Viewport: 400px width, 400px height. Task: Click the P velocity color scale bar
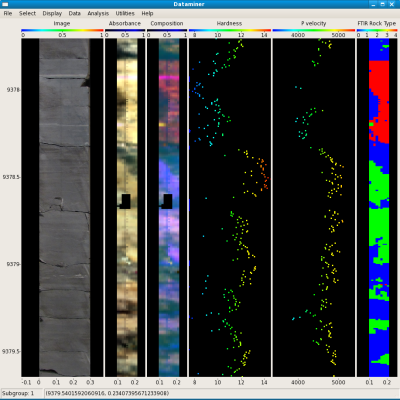314,30
